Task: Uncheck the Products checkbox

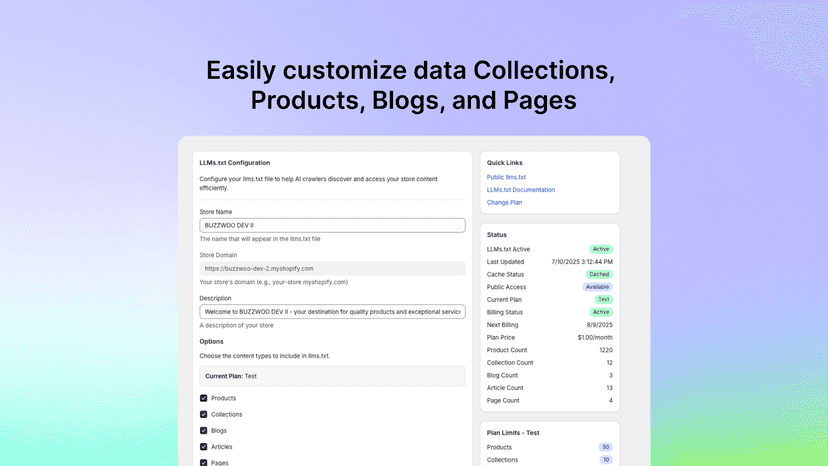Action: pyautogui.click(x=203, y=398)
